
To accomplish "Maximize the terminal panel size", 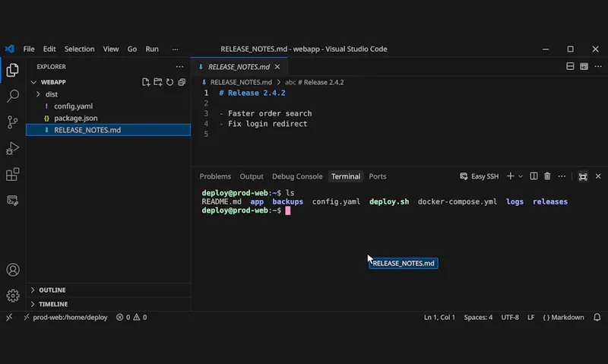I will coord(583,176).
